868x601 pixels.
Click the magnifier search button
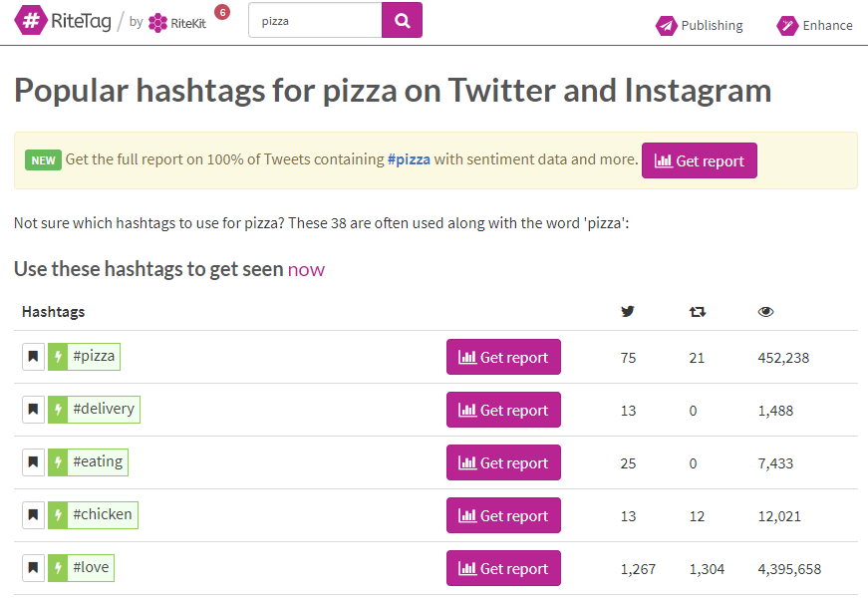pos(402,21)
